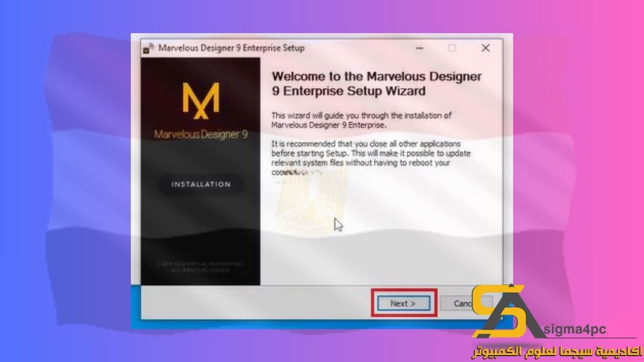
Task: Click the 'Marvelous Designer 9' sidebar text
Action: pos(201,135)
